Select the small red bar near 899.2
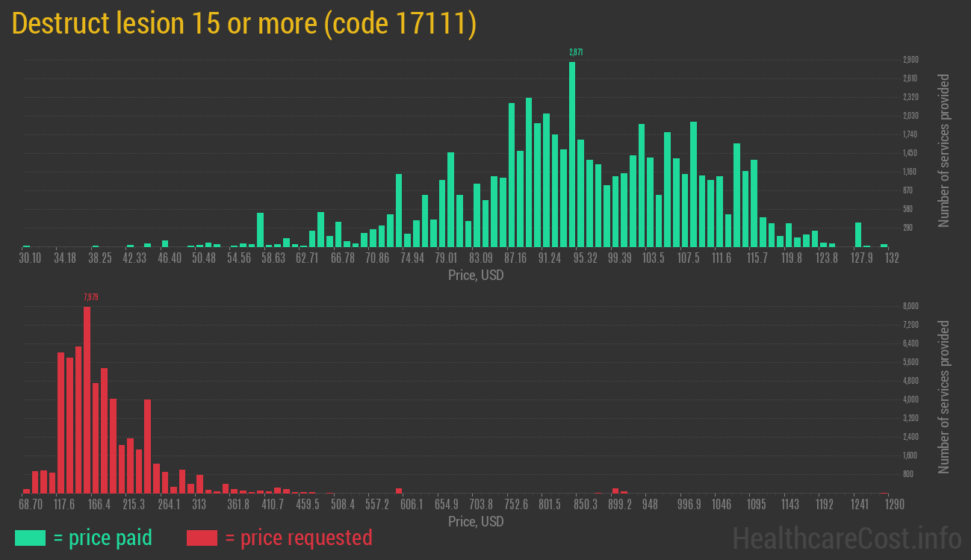The width and height of the screenshot is (971, 560). pos(615,491)
